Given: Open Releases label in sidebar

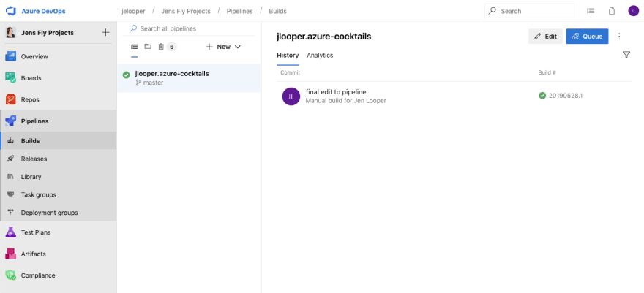Looking at the screenshot, I should (x=34, y=159).
